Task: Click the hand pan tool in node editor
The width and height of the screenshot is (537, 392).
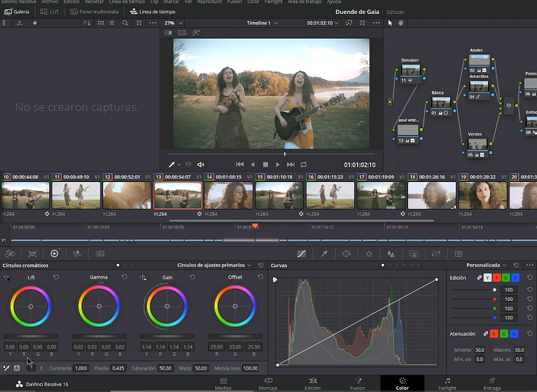Action: point(400,22)
